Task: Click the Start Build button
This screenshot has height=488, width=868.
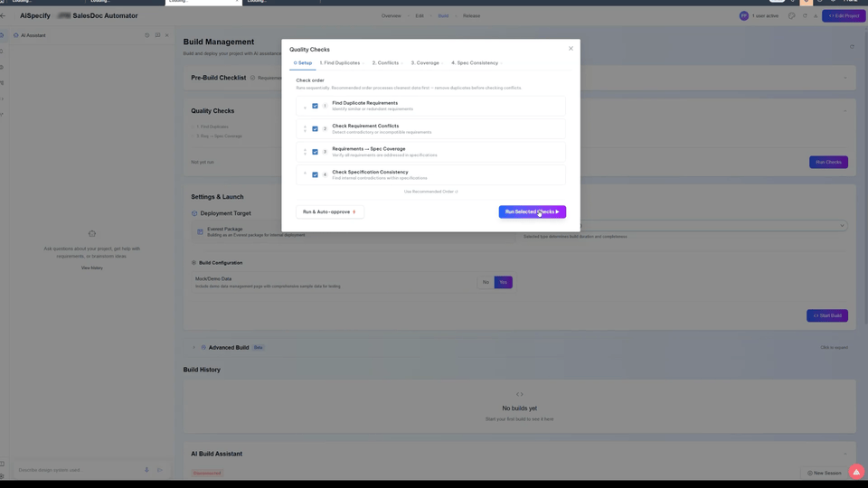Action: click(x=827, y=316)
